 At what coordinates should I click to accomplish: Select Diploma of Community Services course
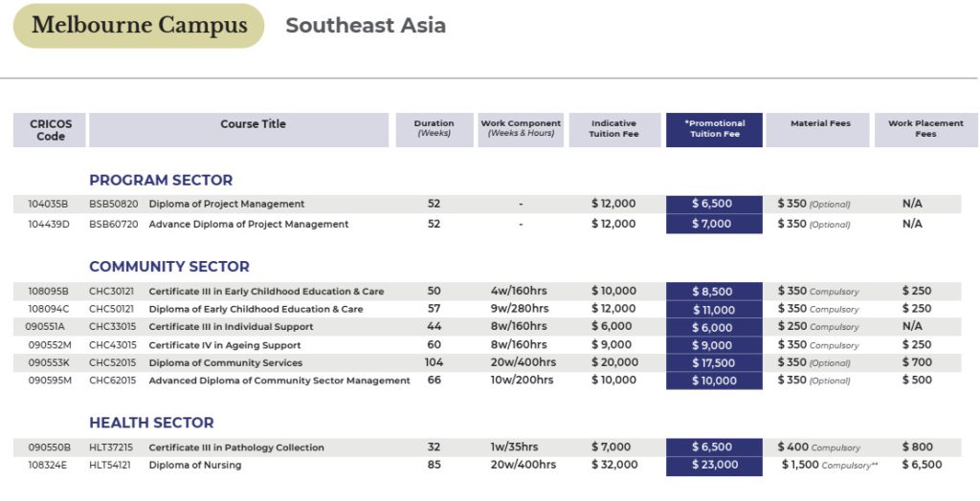point(225,363)
